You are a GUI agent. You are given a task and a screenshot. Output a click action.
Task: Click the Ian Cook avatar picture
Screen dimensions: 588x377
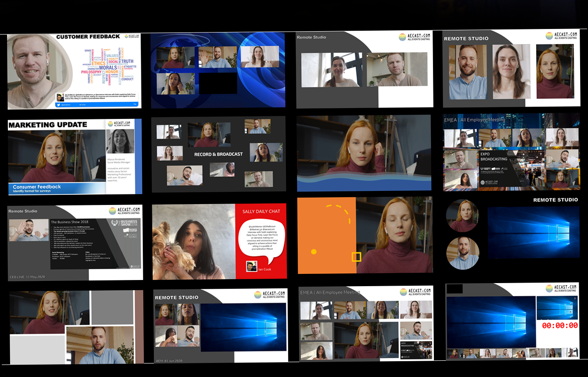251,267
